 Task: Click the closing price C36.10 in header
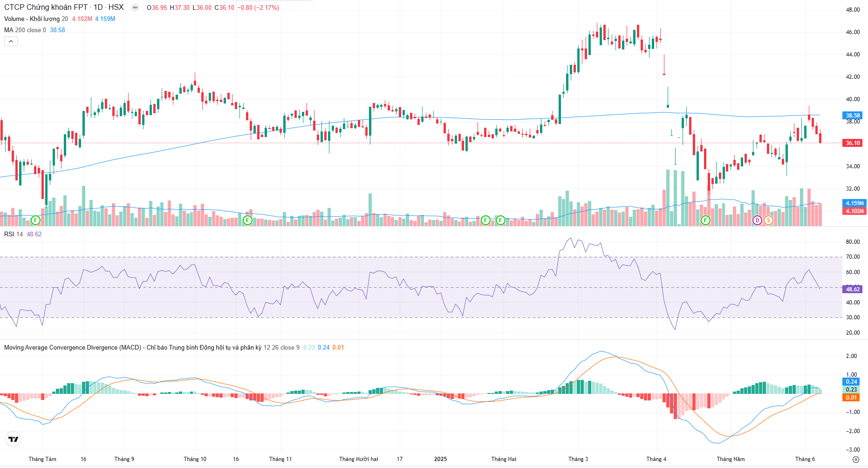pyautogui.click(x=224, y=7)
